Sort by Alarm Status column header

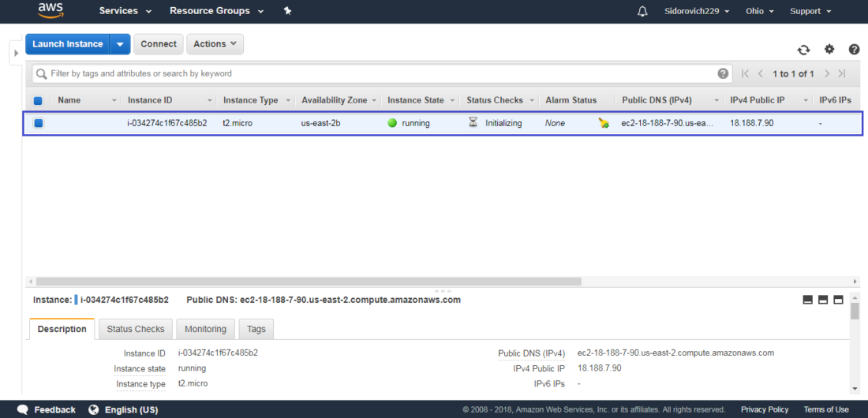pyautogui.click(x=571, y=100)
